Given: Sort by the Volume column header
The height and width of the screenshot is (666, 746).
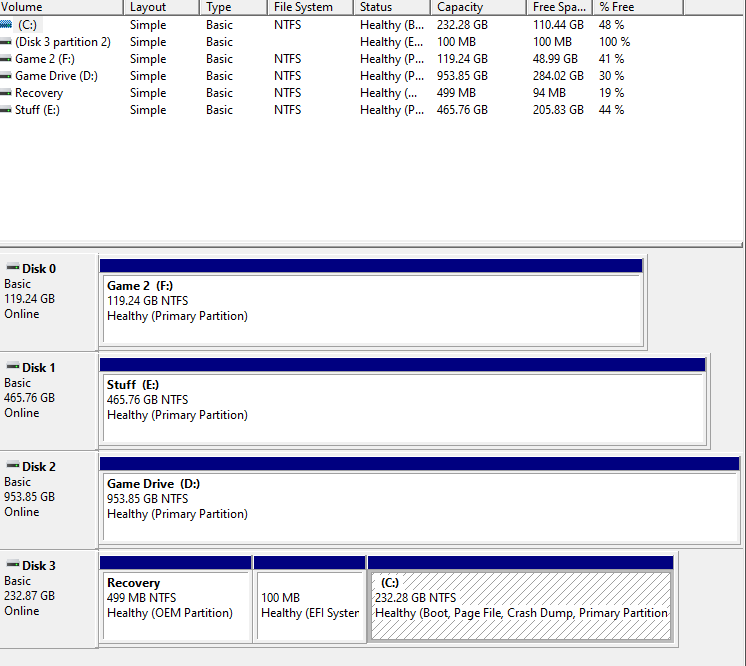Looking at the screenshot, I should tap(61, 7).
